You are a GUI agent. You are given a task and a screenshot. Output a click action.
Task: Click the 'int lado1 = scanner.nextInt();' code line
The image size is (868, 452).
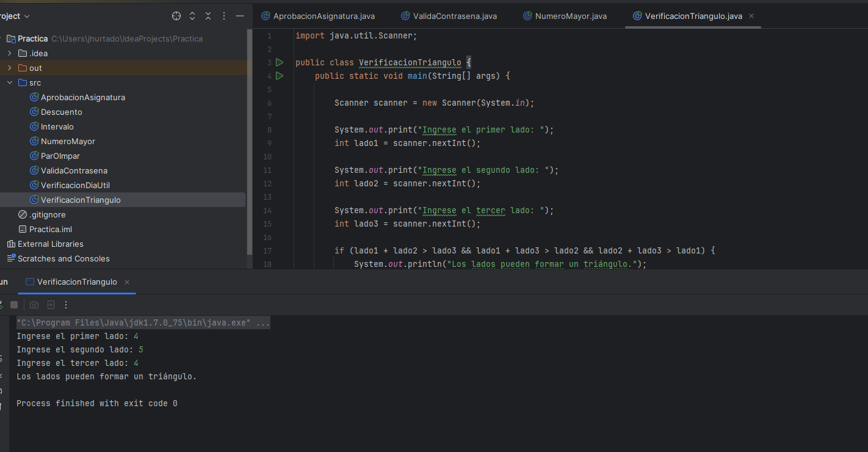[x=408, y=143]
